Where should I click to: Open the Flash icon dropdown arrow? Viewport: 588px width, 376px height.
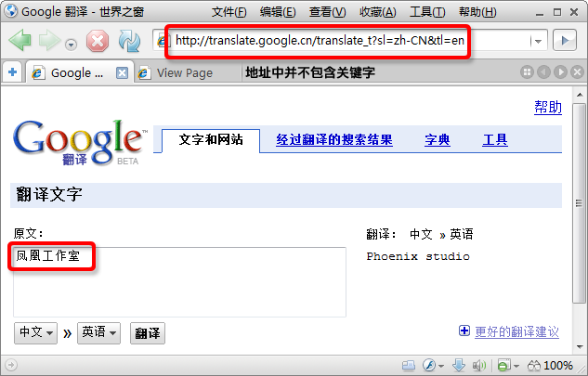(x=441, y=366)
